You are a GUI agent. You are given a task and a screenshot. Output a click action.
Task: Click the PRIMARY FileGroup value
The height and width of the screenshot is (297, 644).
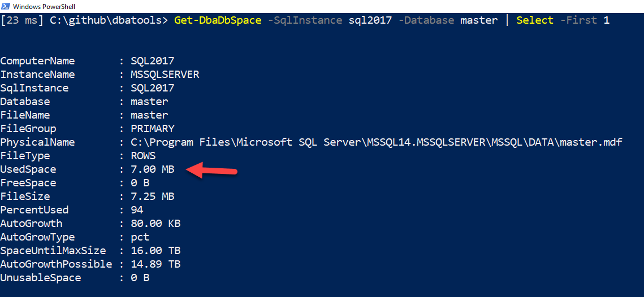(152, 129)
